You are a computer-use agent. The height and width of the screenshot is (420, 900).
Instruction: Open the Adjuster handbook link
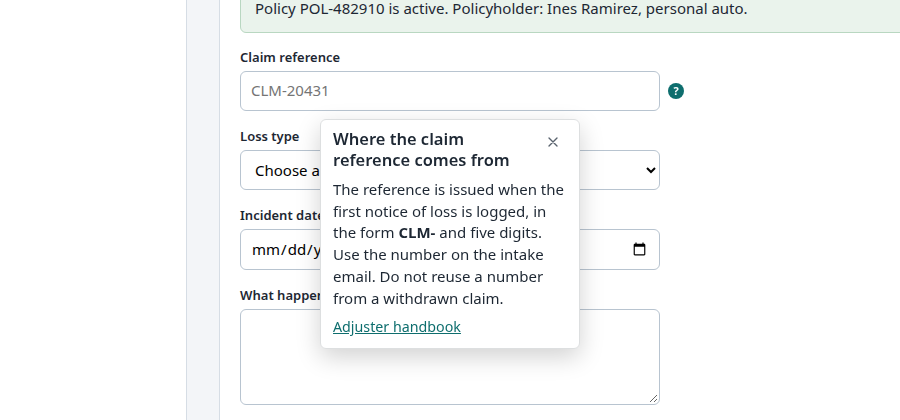[397, 327]
